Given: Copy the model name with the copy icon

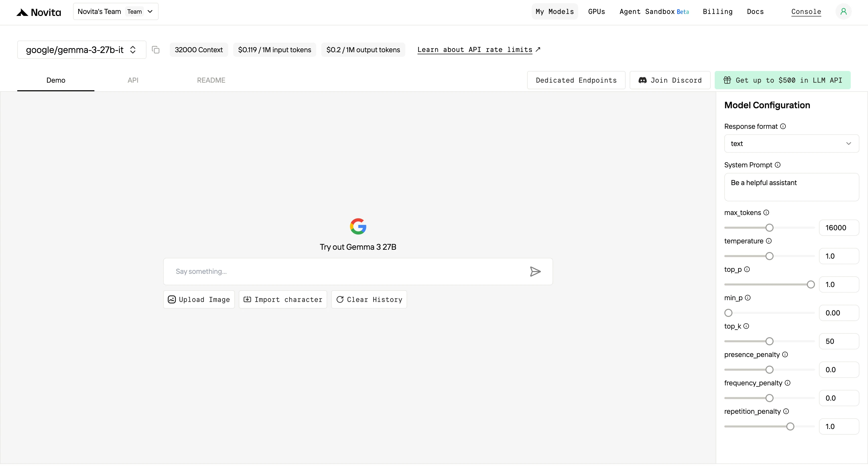Looking at the screenshot, I should (156, 50).
